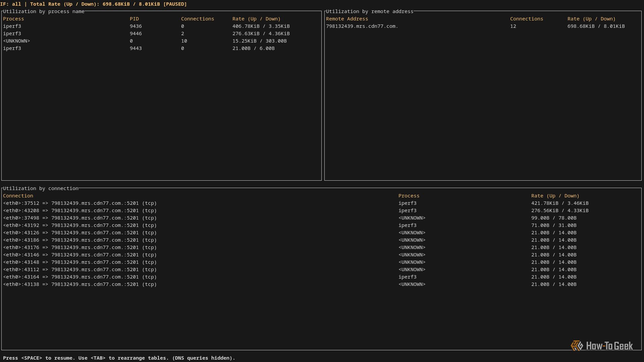Screen dimensions: 644x362
Task: Select the iperf3 process row with PID 9436
Action: click(12, 26)
